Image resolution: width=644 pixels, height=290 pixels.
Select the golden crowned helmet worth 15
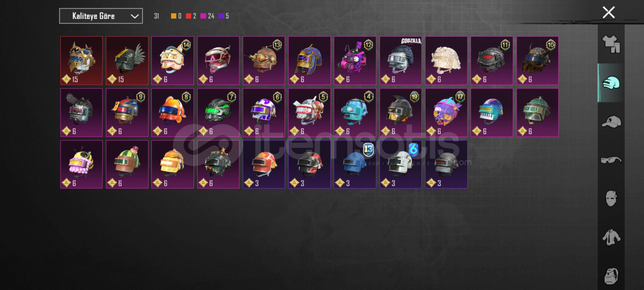click(x=82, y=61)
